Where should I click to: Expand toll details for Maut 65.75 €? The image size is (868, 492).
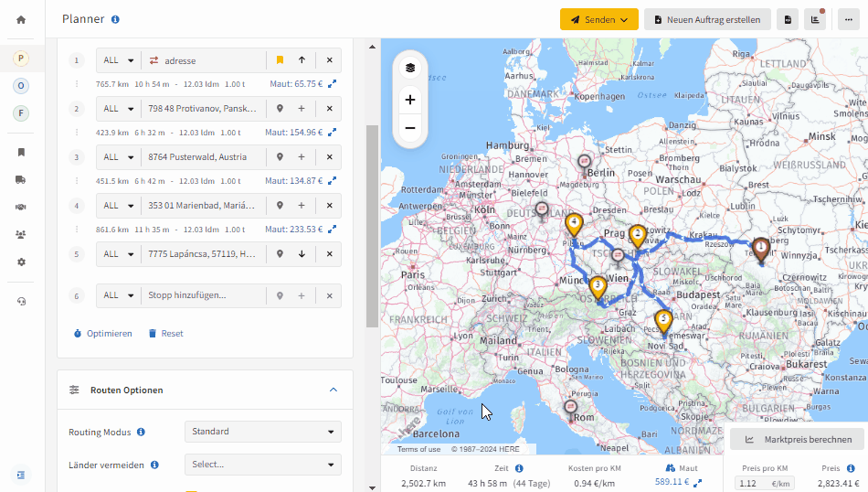point(333,84)
